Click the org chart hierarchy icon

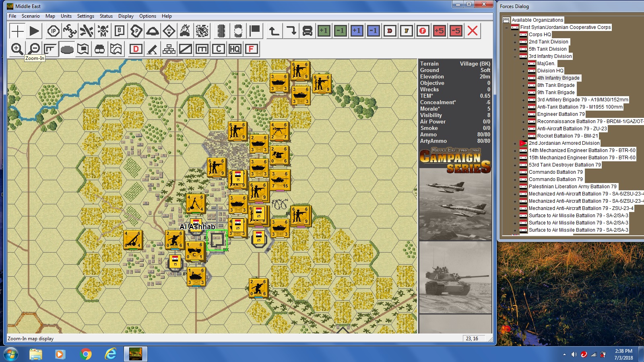point(169,49)
